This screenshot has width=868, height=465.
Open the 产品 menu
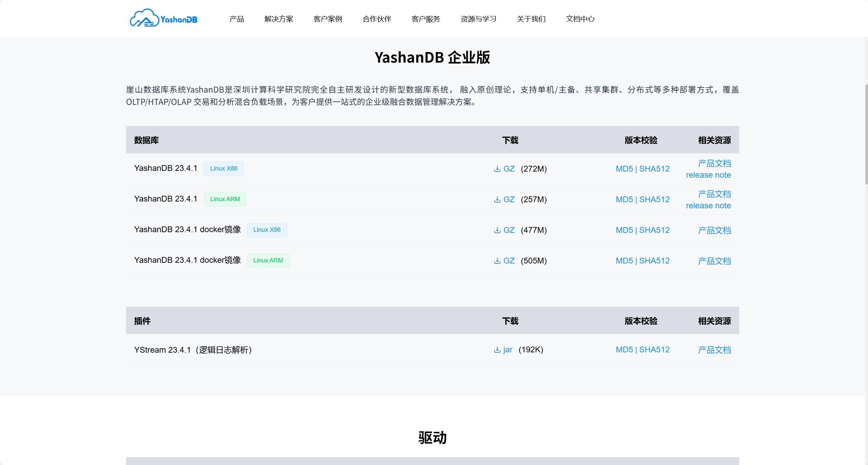(237, 19)
